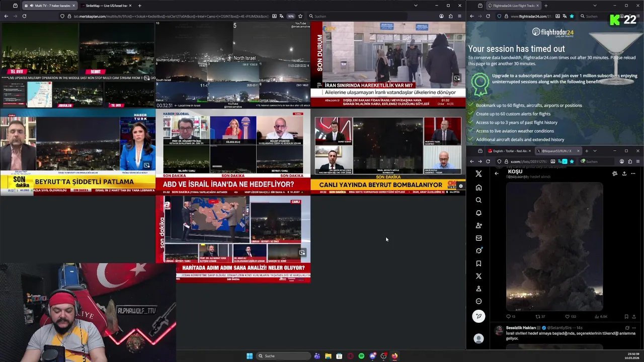The image size is (644, 362).
Task: Open Firefox menu in the Multi TV window
Action: (x=459, y=16)
